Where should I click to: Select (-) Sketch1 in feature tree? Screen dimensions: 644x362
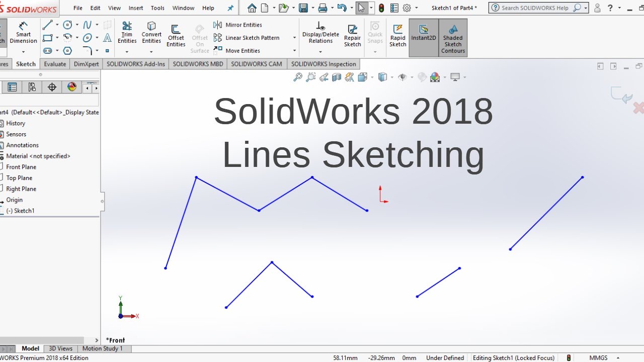20,211
